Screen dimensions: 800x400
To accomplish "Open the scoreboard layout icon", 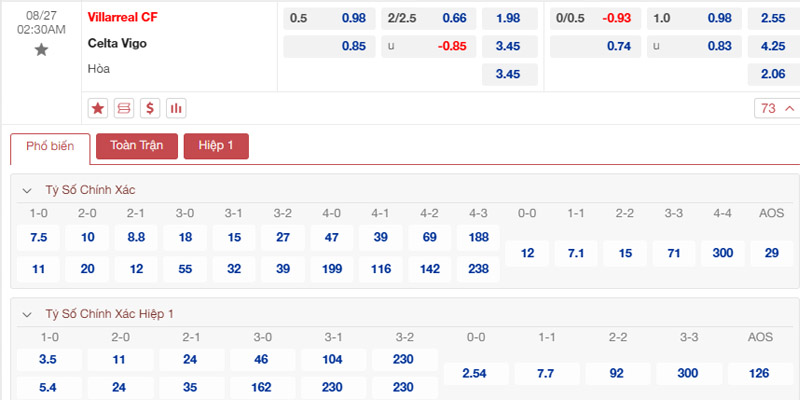I will click(x=125, y=108).
